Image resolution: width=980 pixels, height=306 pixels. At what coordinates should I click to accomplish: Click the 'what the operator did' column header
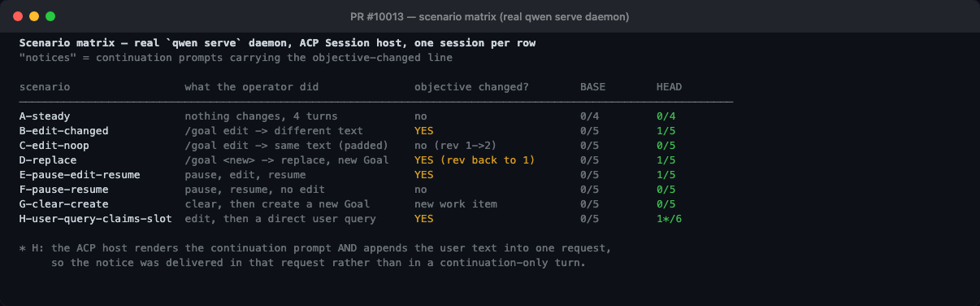(x=251, y=87)
